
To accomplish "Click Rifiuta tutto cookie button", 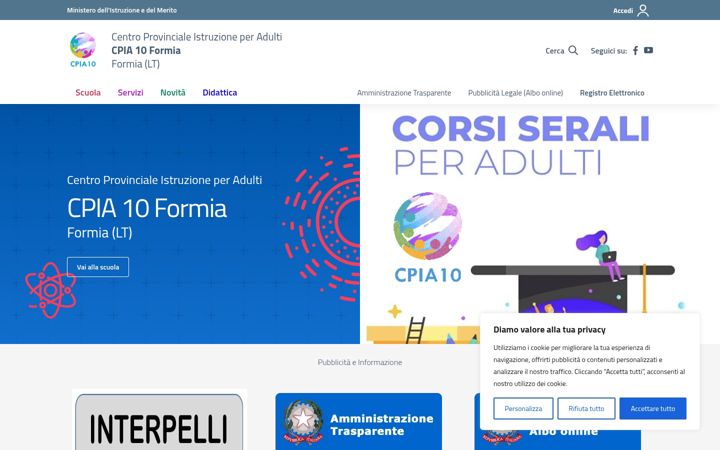I will 586,408.
